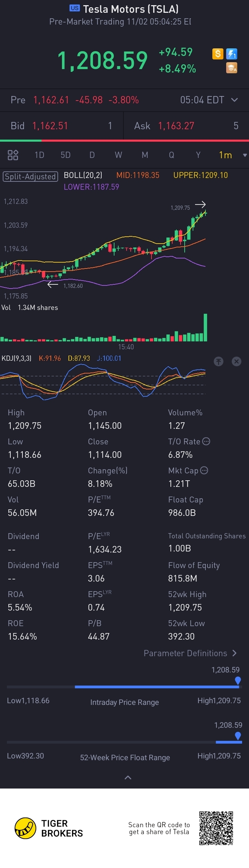
Task: Tap the bid/ask ratio bar
Action: 124,141
